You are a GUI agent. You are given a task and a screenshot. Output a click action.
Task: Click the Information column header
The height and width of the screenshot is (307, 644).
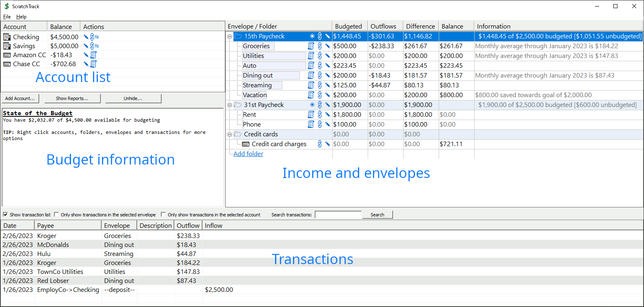coord(558,26)
